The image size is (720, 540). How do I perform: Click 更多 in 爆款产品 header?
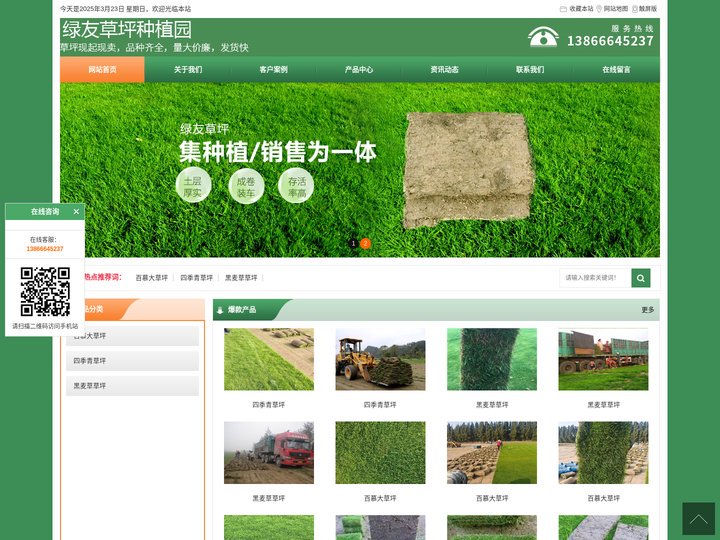647,310
